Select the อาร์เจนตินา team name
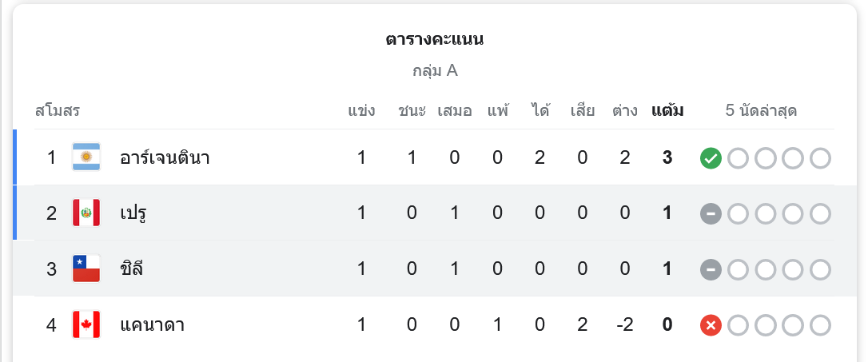The width and height of the screenshot is (868, 362). pyautogui.click(x=165, y=157)
